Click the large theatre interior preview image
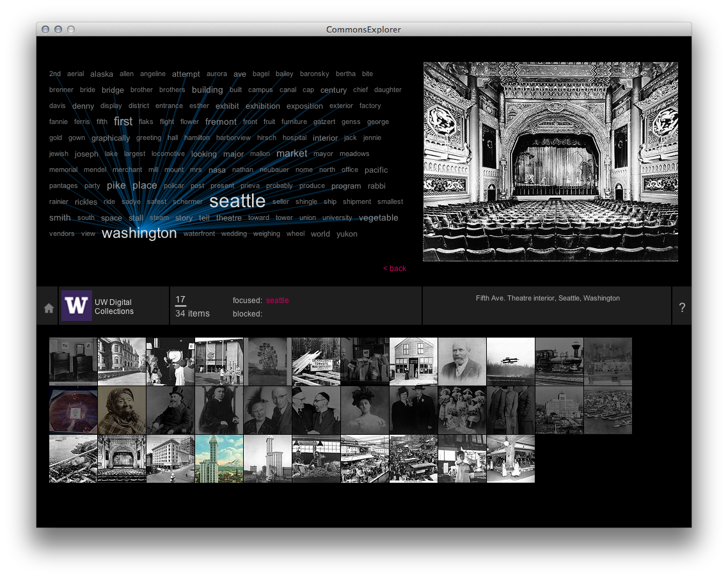This screenshot has width=728, height=578. [549, 160]
